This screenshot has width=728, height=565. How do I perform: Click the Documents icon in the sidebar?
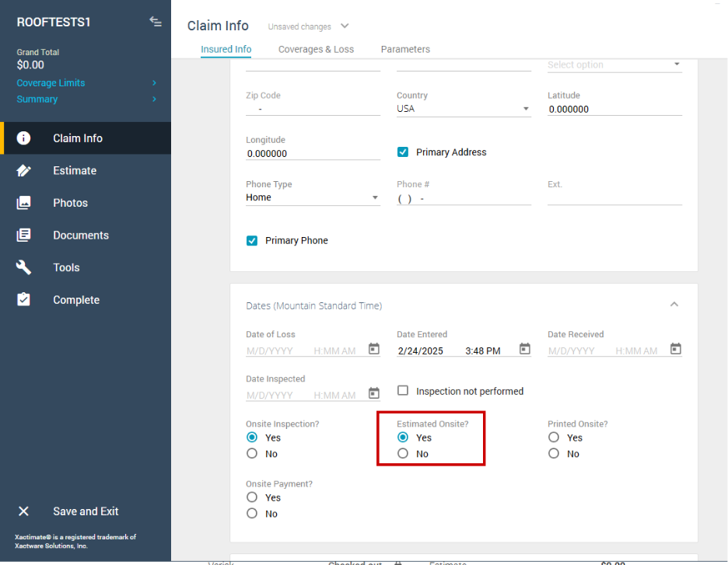coord(24,235)
